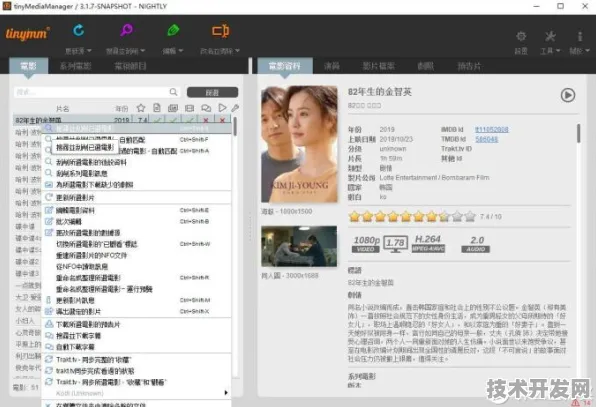Viewport: 596px width, 407px height.
Task: Open the rename and cleanup dropdown label
Action: tap(220, 51)
